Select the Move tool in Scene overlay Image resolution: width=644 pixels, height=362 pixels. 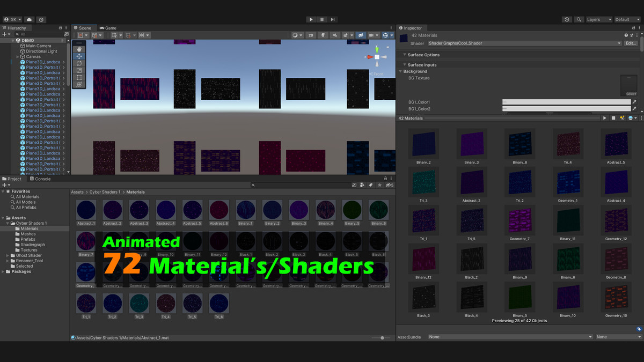coord(79,56)
